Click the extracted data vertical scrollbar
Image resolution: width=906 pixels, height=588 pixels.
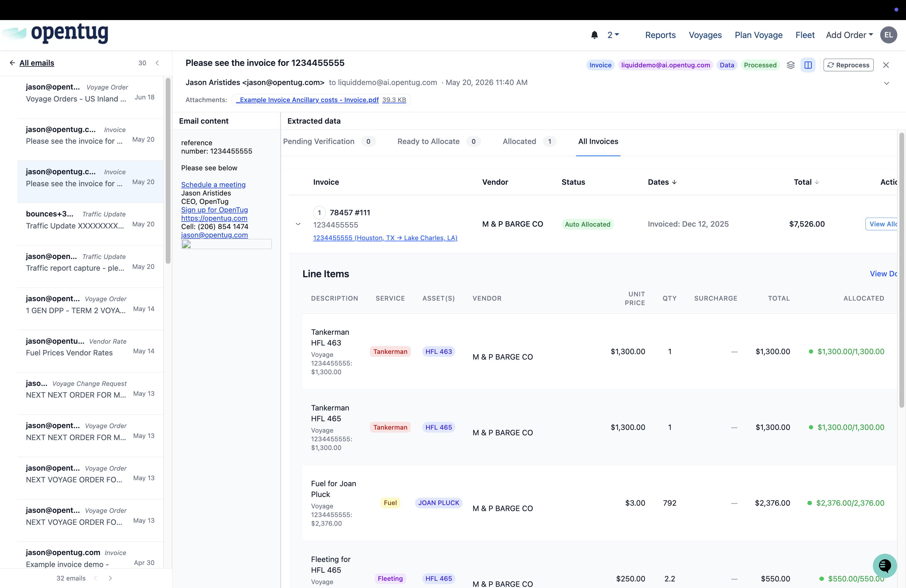click(902, 270)
